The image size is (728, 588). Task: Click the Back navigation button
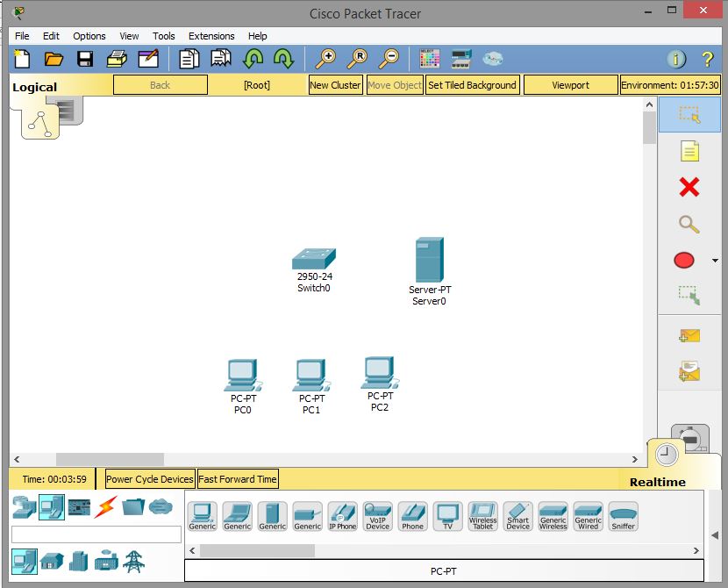point(161,85)
